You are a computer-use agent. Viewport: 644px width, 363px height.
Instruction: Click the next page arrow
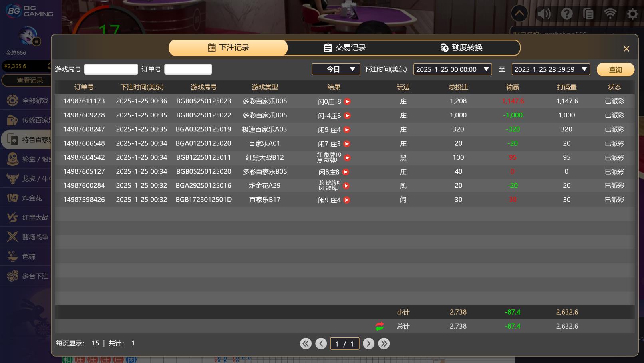[368, 343]
